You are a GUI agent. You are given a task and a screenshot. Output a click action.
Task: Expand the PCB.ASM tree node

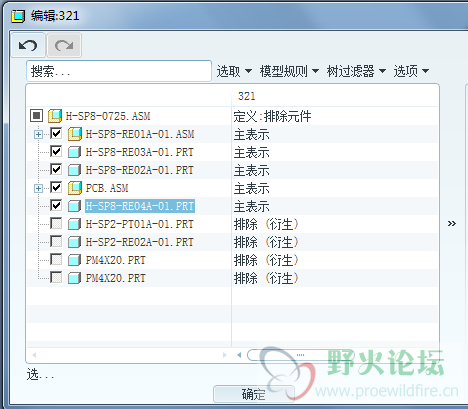38,188
